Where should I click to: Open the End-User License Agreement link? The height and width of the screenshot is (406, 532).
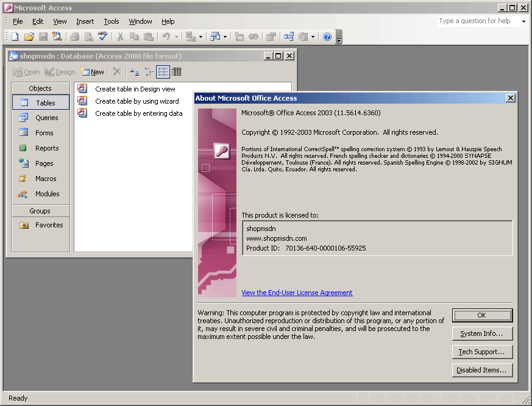(x=297, y=293)
